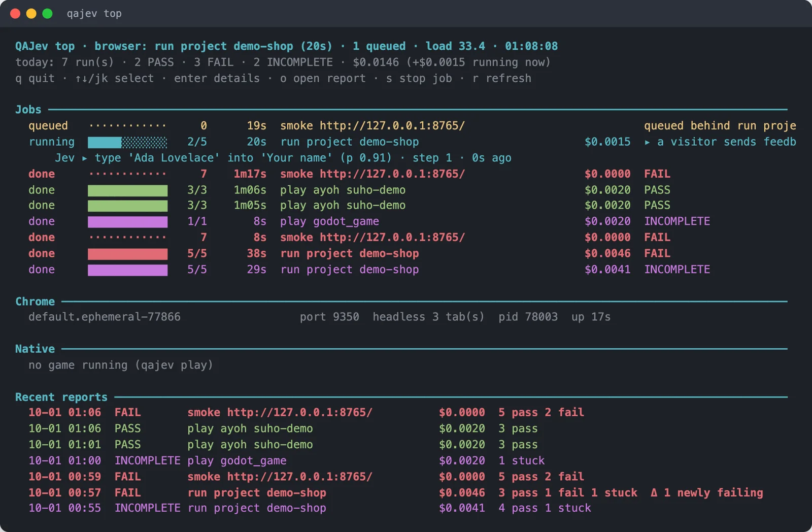Click the '$0.0015' cost of the running job
The image size is (812, 532).
tap(607, 142)
